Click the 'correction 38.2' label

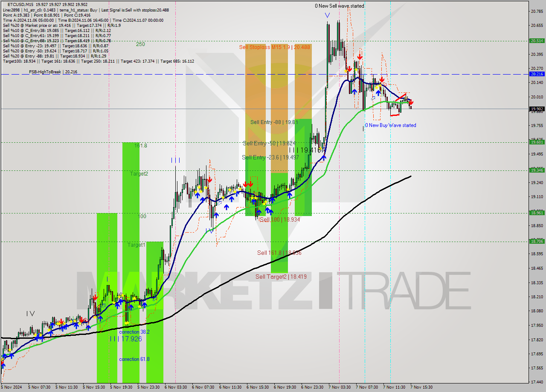pyautogui.click(x=134, y=332)
